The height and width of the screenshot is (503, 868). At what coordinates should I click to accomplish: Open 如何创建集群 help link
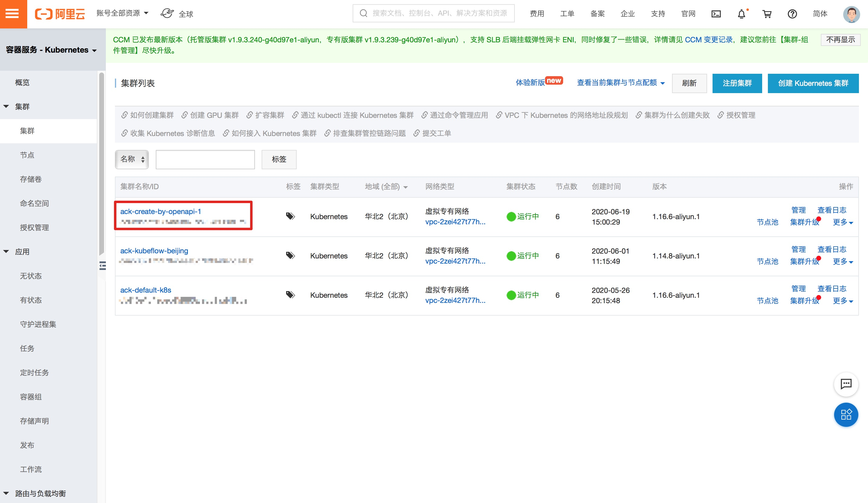click(148, 115)
